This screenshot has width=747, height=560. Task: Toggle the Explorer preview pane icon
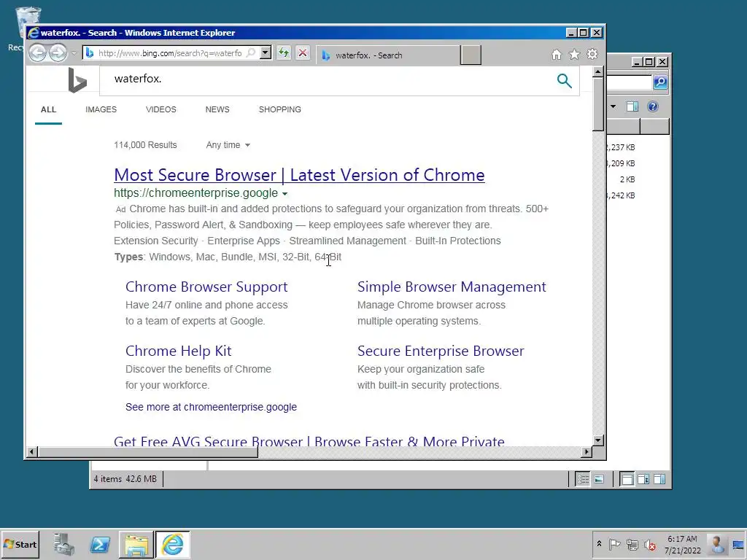pyautogui.click(x=632, y=106)
